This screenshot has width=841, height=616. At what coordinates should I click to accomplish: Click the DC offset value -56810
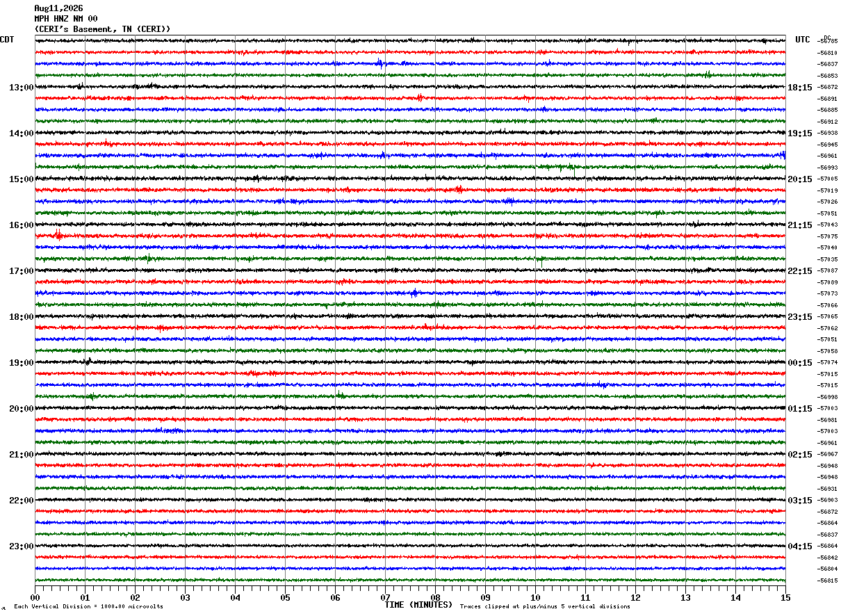(828, 53)
